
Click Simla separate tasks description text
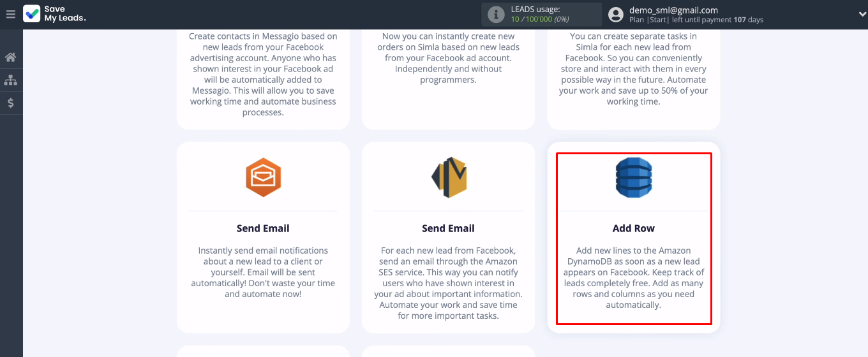[x=634, y=69]
